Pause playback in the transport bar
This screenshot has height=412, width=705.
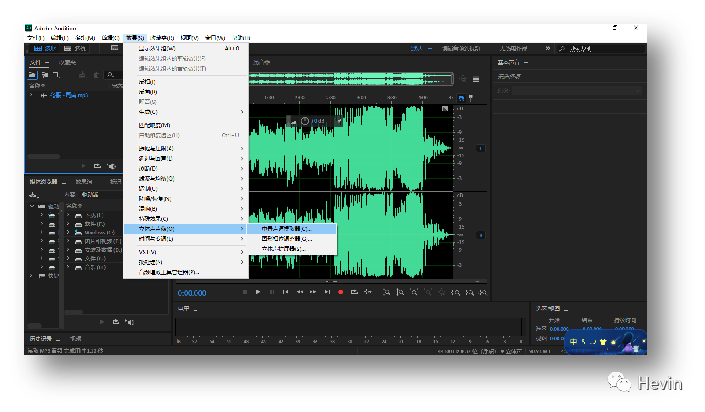click(x=272, y=292)
